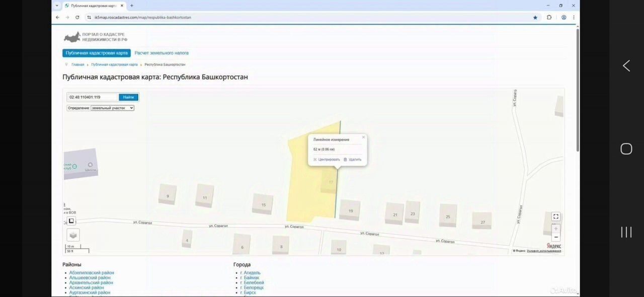Viewport: 644px width, 297px height.
Task: Open the Определение dropdown земельный участок
Action: 112,108
